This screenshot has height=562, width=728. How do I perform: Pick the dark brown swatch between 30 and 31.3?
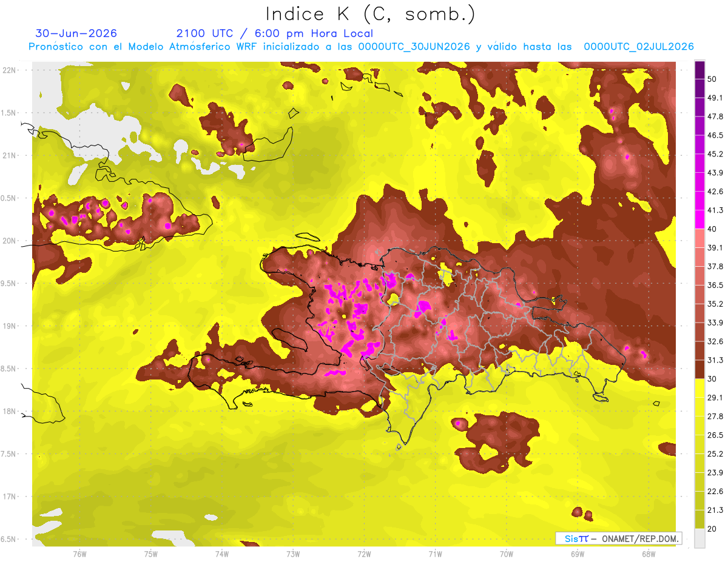tap(699, 370)
